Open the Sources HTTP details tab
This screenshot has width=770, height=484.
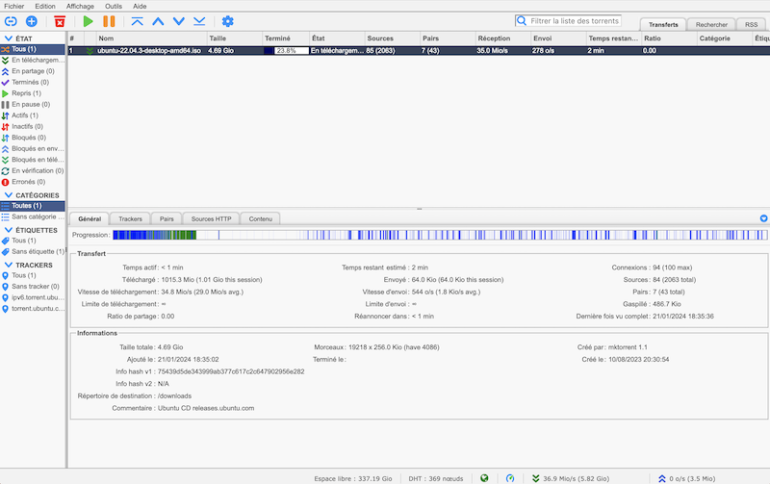tap(211, 219)
